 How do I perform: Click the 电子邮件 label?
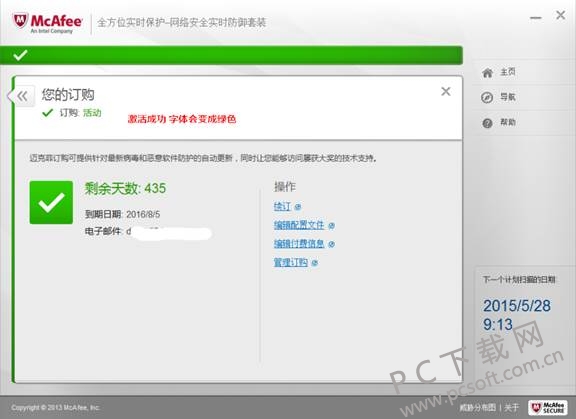pos(103,231)
